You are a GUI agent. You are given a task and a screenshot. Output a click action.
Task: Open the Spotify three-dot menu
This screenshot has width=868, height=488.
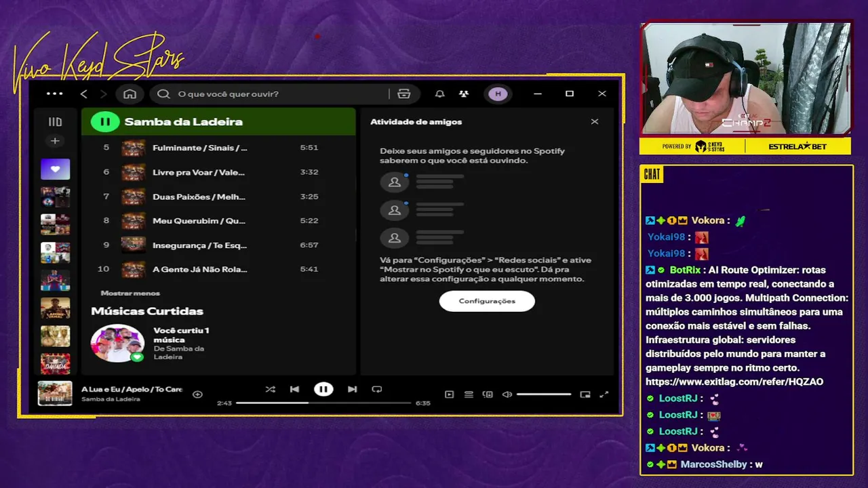click(54, 94)
